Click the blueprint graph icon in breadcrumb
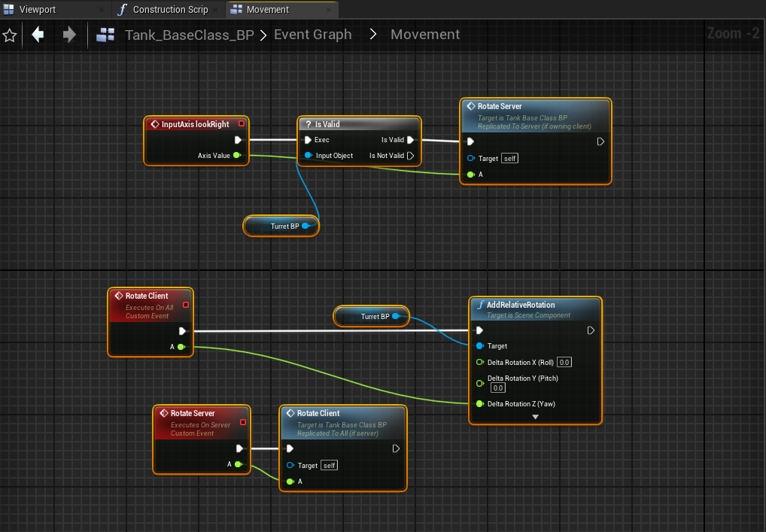The image size is (766, 532). tap(105, 35)
